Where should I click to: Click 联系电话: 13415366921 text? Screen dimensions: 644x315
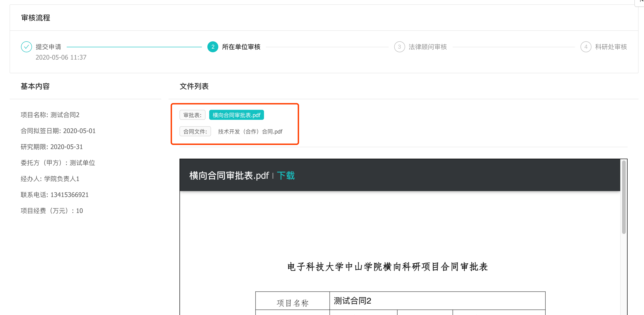pyautogui.click(x=55, y=195)
